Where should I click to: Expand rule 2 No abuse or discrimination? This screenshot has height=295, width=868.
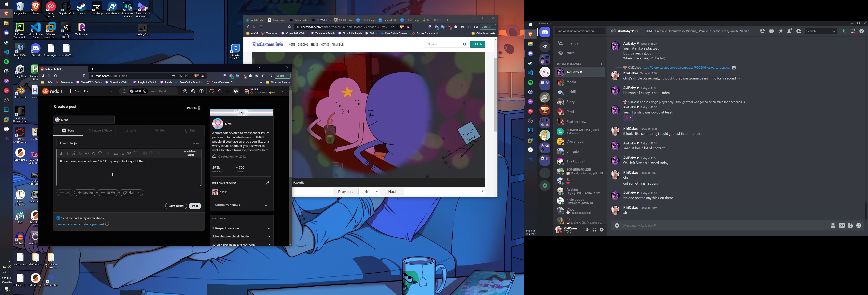[242, 237]
